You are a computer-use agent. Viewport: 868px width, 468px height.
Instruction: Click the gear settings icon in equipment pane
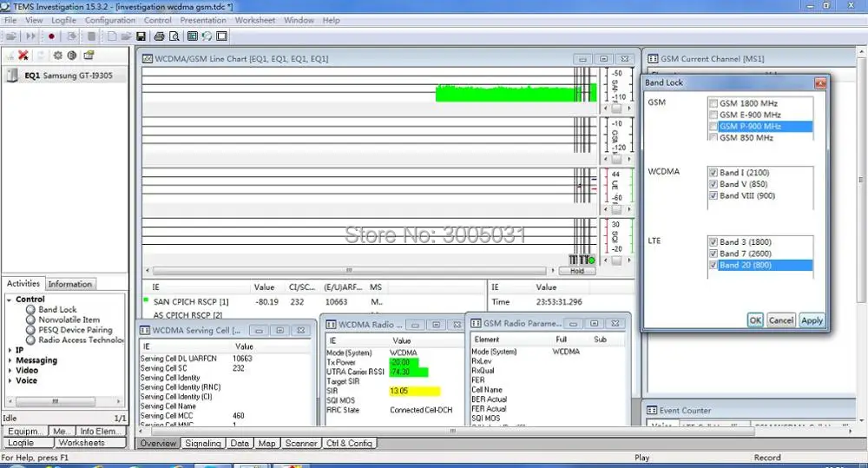pos(57,56)
